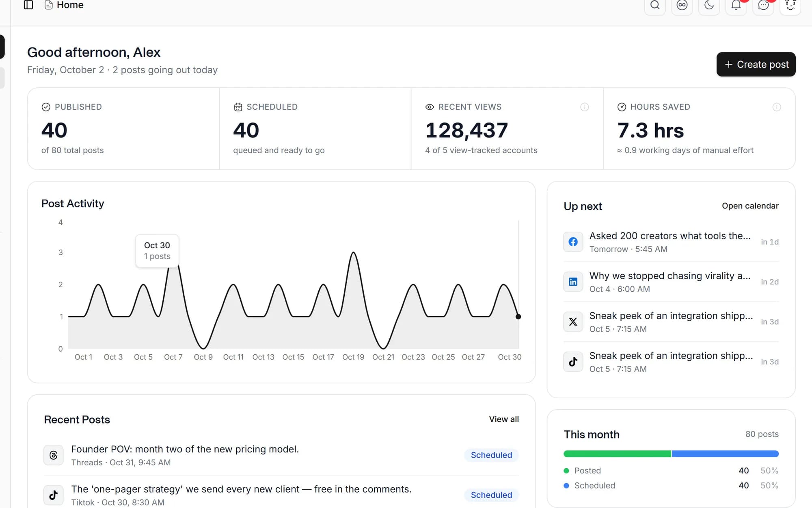Click the '80 posts' total label
812x508 pixels.
coord(762,434)
